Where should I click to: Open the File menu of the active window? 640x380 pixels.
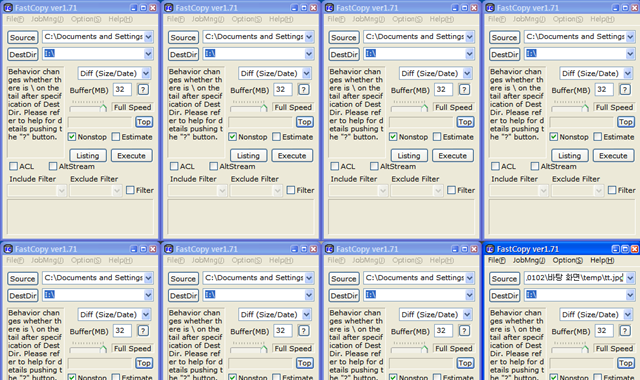coord(496,260)
